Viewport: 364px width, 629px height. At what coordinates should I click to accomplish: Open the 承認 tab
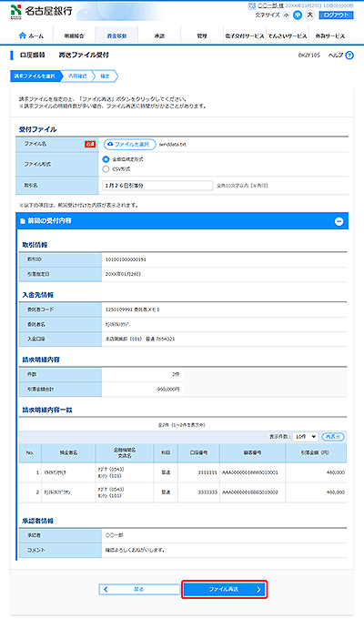pos(159,36)
